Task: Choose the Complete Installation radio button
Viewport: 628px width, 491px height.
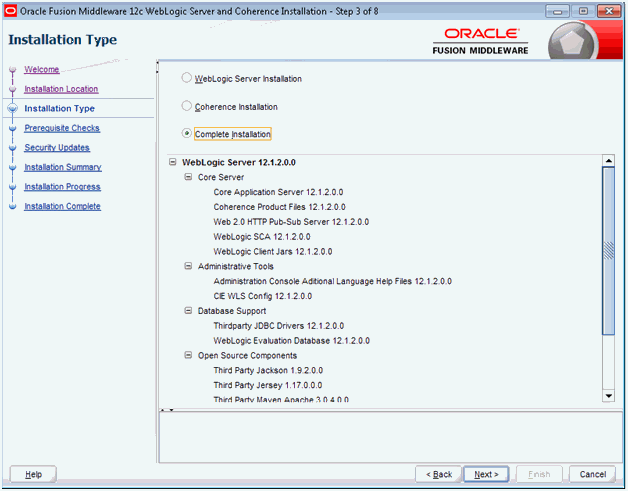Action: coord(186,133)
